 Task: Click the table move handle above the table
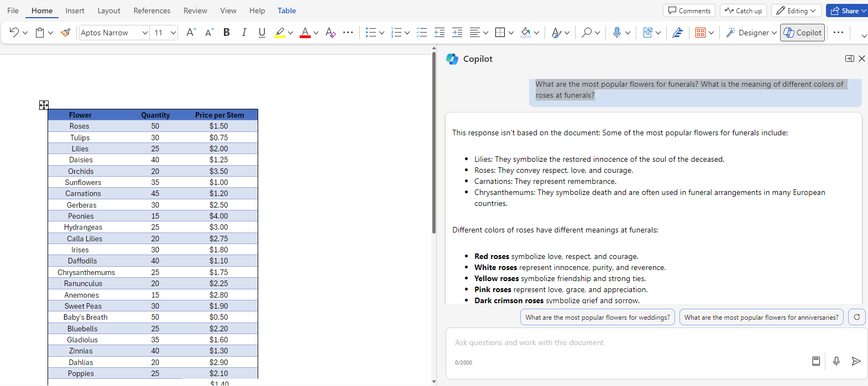(x=44, y=105)
